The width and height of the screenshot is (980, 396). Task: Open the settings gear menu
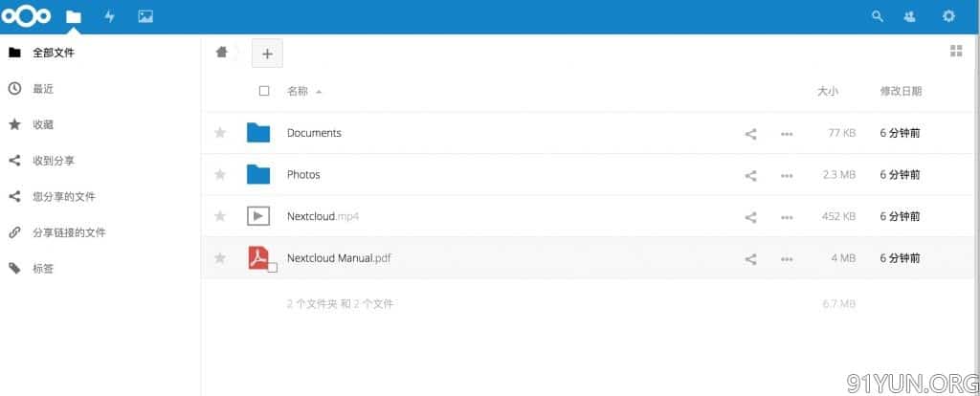(x=948, y=16)
